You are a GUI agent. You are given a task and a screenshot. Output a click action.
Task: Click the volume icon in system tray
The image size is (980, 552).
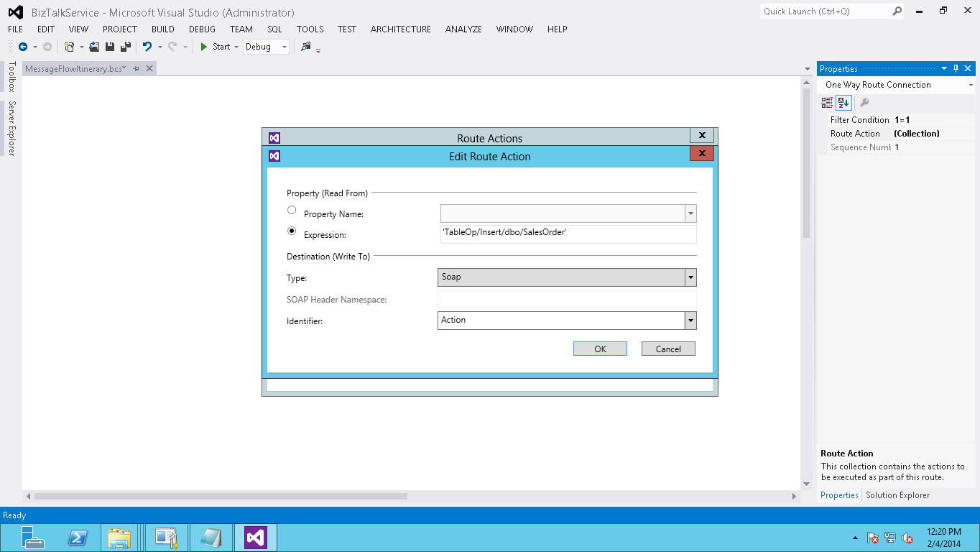coord(907,538)
